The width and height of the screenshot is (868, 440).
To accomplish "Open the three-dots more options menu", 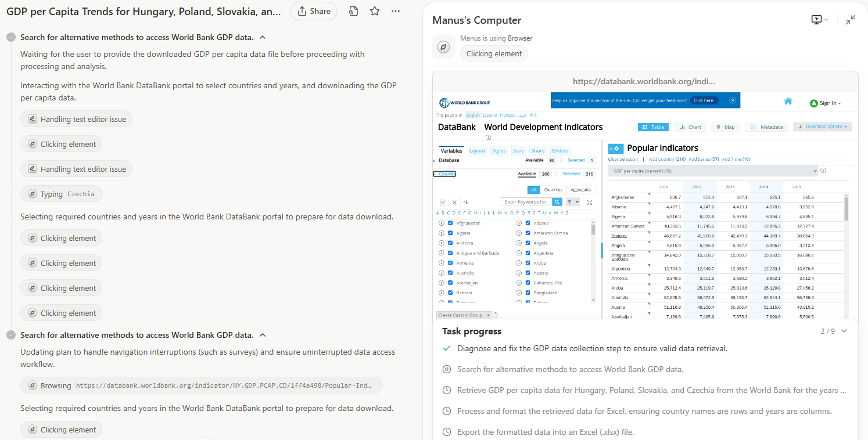I will [x=396, y=11].
